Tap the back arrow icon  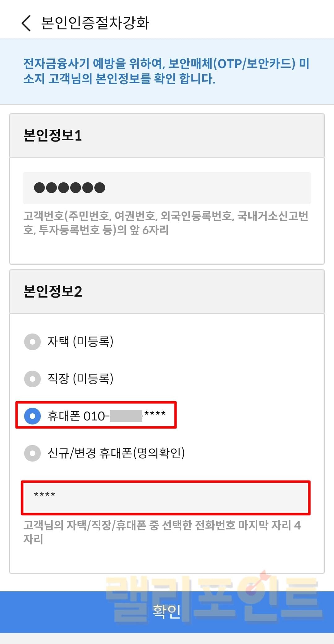click(27, 23)
